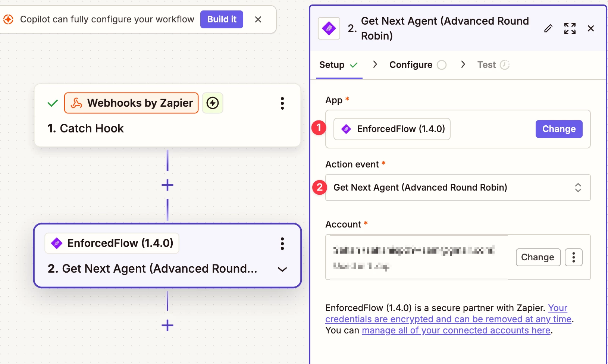The height and width of the screenshot is (364, 608).
Task: Click EnforcedFlow (1.4.0) badge in step card
Action: pyautogui.click(x=112, y=243)
